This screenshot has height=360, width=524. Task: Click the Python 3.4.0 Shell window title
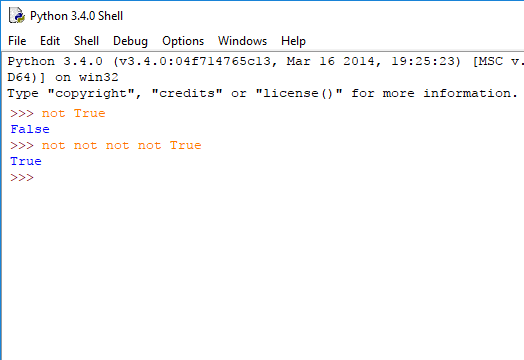(77, 16)
